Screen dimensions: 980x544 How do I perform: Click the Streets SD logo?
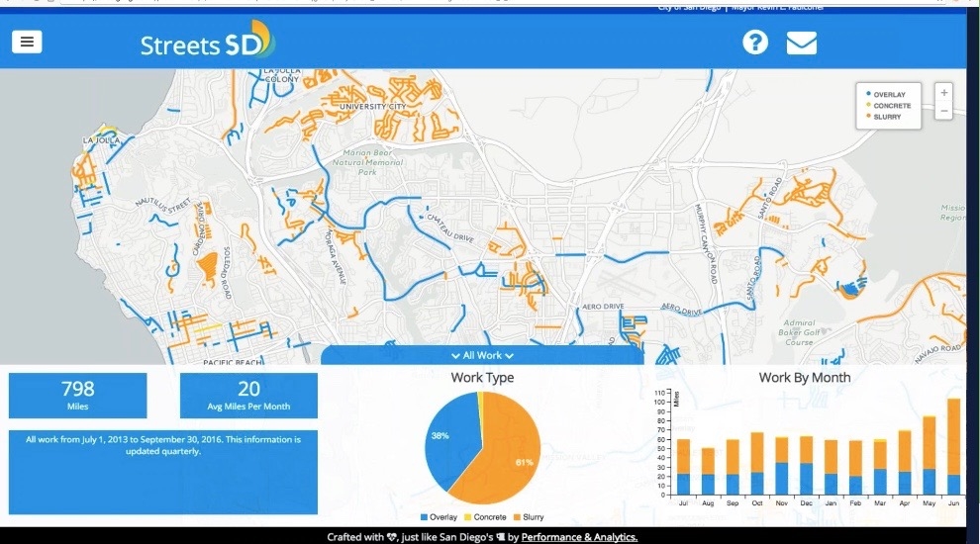208,40
